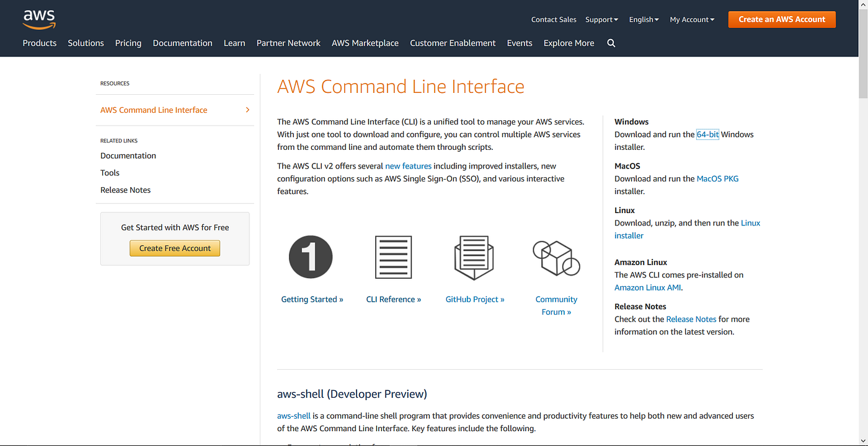Open Documentation in the nav bar
The width and height of the screenshot is (868, 446).
tap(182, 43)
